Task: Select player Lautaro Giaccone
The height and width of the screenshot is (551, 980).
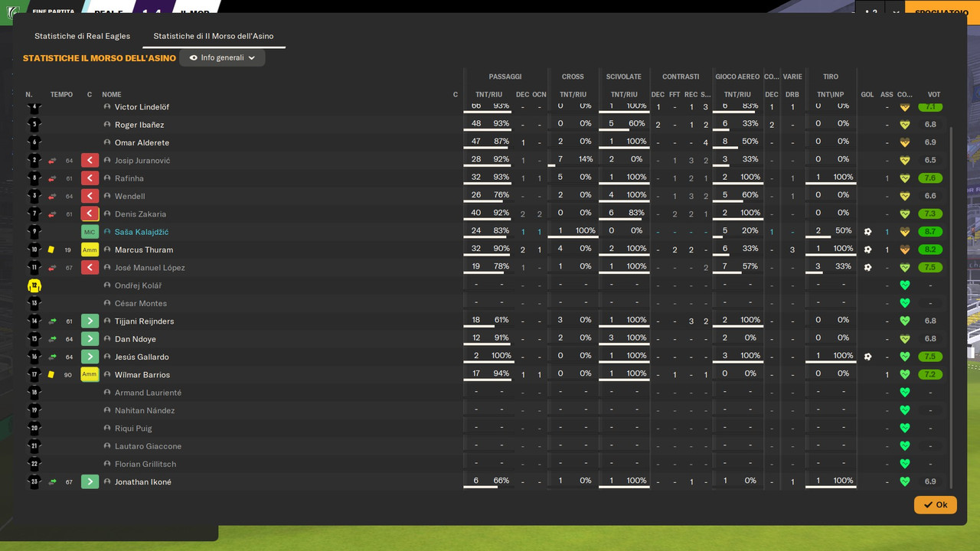Action: coord(148,446)
